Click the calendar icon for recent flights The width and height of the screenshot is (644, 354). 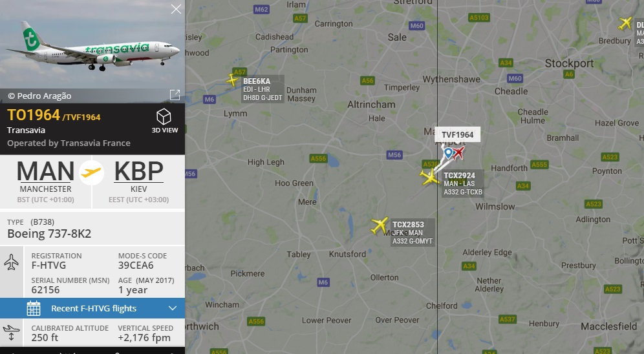tap(34, 308)
